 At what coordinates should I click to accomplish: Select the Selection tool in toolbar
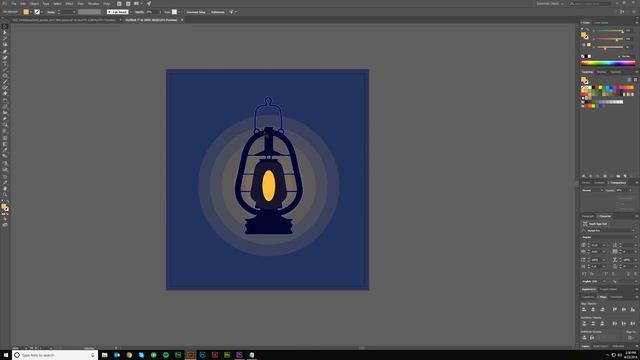(5, 27)
